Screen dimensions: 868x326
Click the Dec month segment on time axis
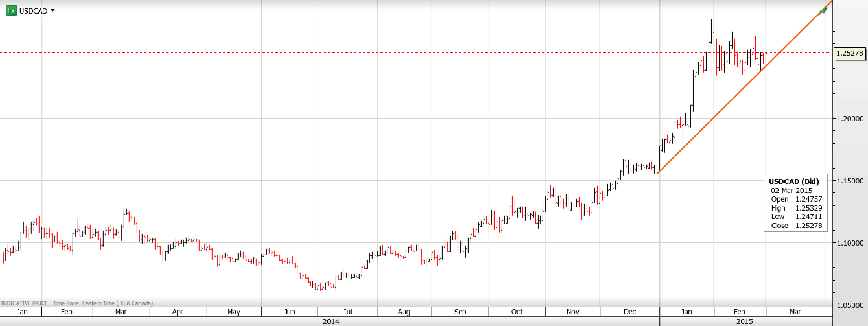630,312
